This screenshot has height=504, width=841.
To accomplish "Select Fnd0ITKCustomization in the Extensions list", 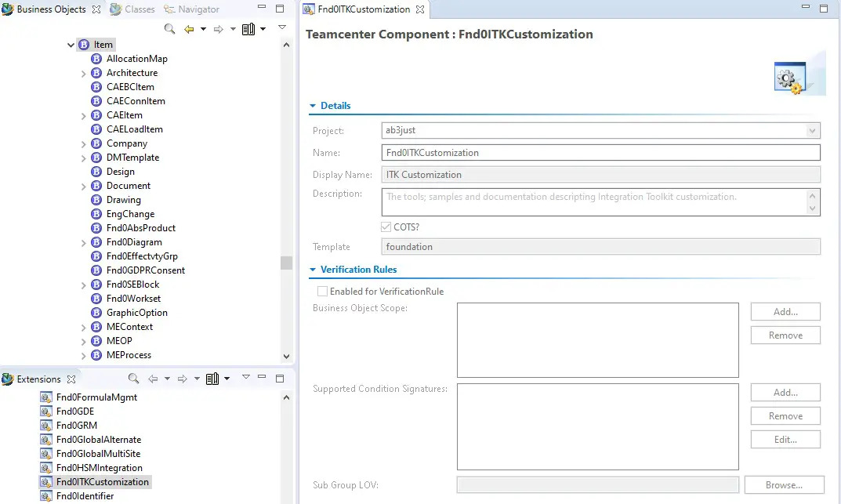I will (103, 482).
